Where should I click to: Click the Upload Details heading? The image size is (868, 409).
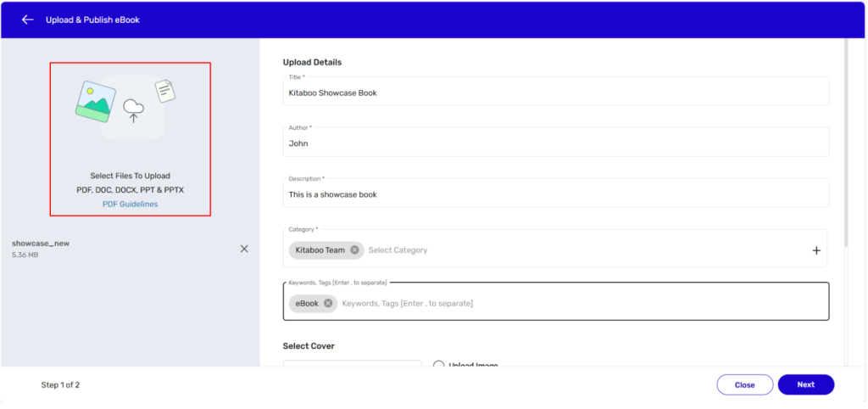(x=312, y=62)
